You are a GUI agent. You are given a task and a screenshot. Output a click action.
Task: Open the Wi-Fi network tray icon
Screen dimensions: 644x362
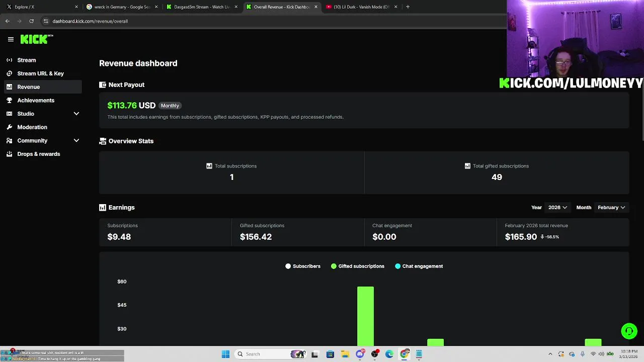(x=592, y=354)
